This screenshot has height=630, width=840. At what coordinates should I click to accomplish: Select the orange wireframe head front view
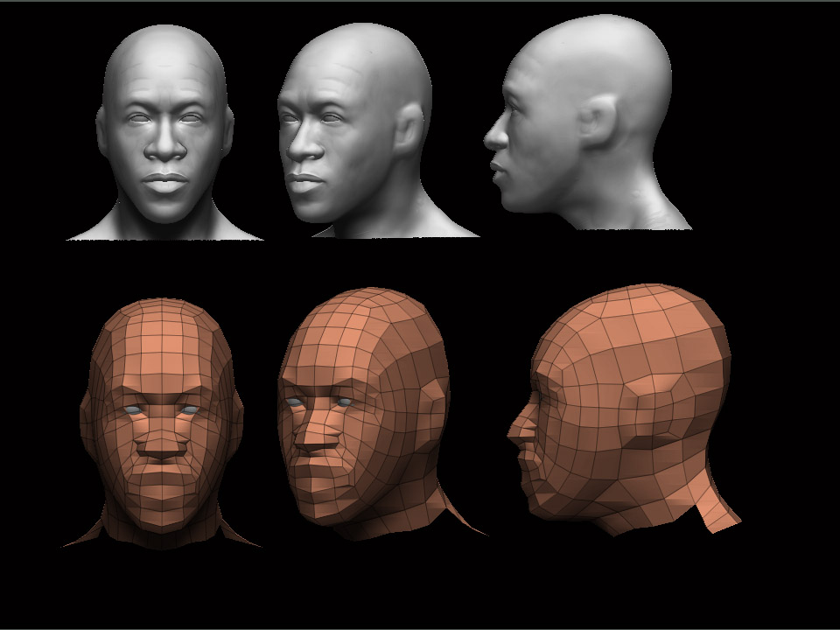tap(162, 423)
